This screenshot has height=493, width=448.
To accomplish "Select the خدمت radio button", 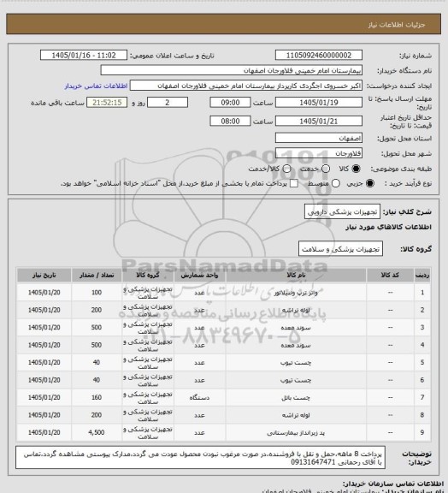I will point(326,169).
